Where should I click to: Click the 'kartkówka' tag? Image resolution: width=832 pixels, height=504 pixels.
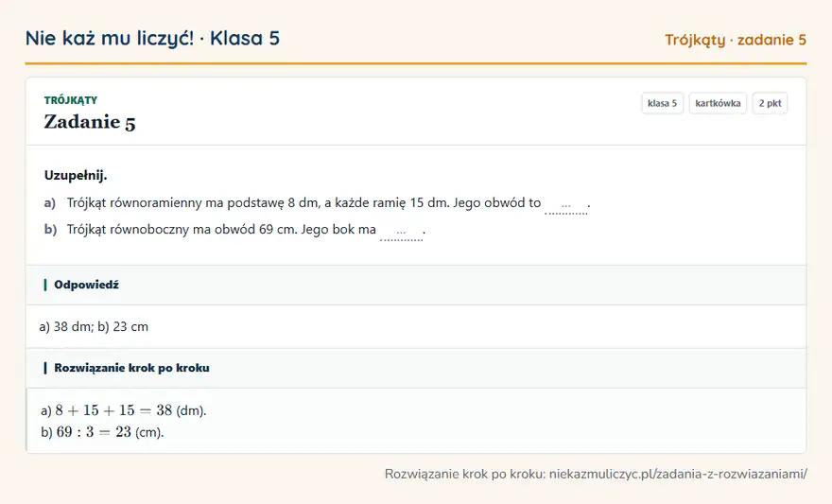pos(718,103)
